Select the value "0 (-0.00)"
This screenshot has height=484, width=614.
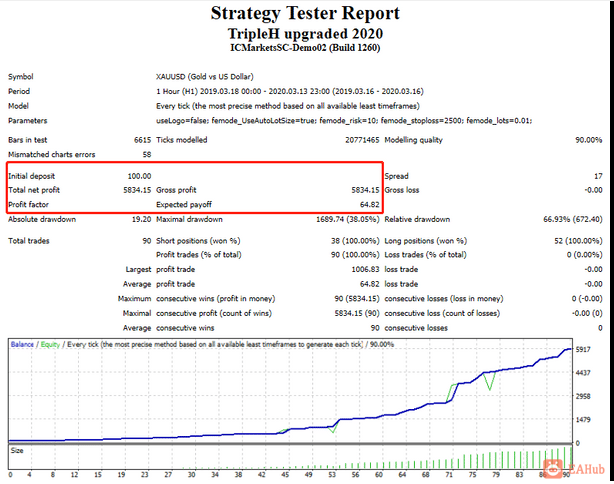[x=587, y=299]
